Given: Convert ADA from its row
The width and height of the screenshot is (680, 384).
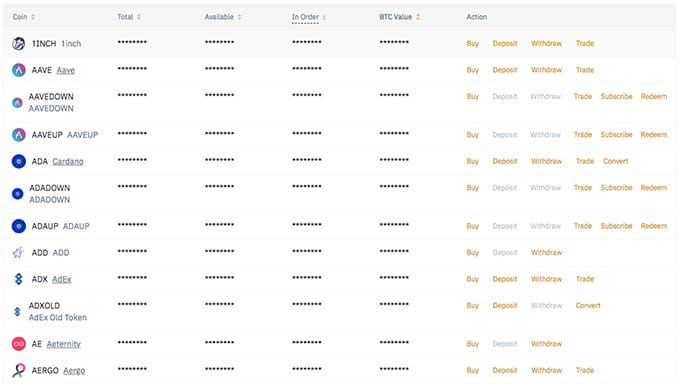Looking at the screenshot, I should point(615,161).
